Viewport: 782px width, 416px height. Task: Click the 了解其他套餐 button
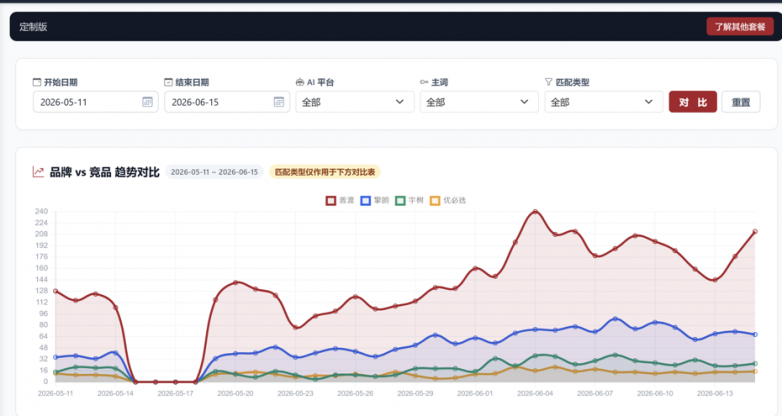(740, 26)
